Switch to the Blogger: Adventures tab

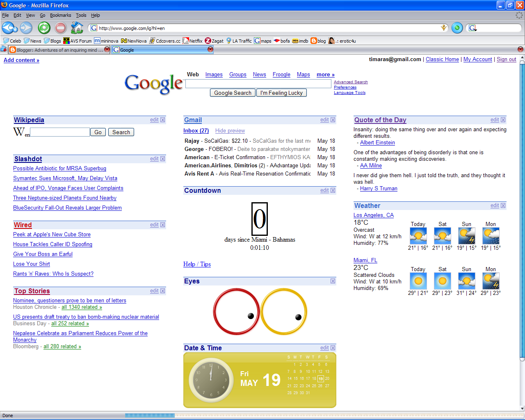pyautogui.click(x=59, y=50)
